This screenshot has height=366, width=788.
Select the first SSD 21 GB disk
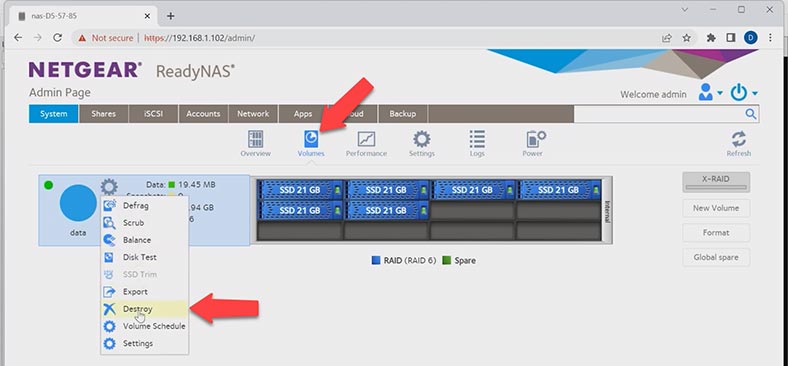click(300, 190)
